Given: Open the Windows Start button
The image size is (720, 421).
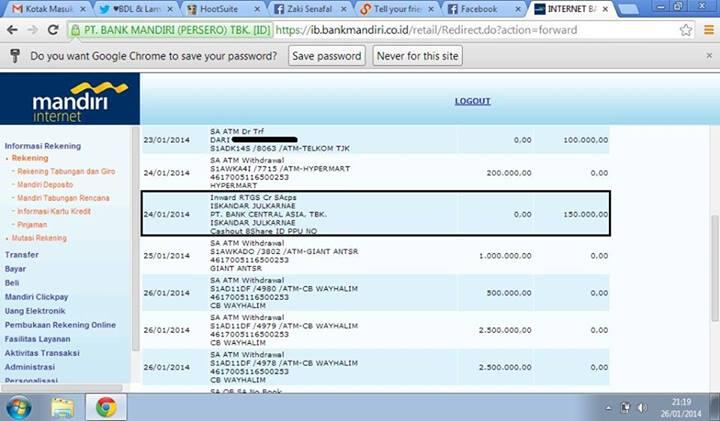Looking at the screenshot, I should click(19, 408).
